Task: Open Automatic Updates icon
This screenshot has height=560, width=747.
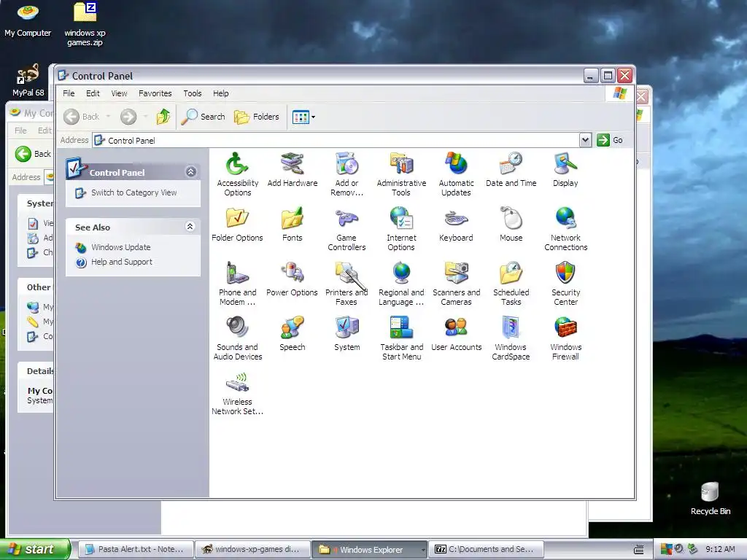Action: click(456, 174)
